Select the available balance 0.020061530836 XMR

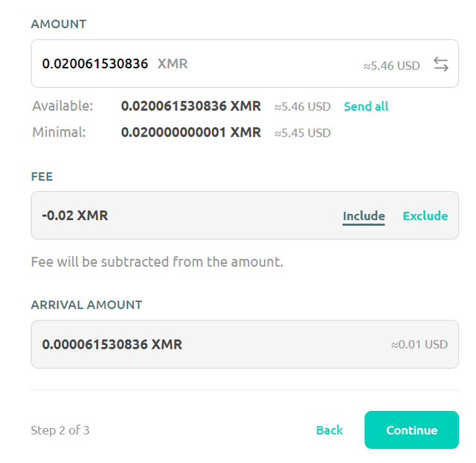click(190, 106)
